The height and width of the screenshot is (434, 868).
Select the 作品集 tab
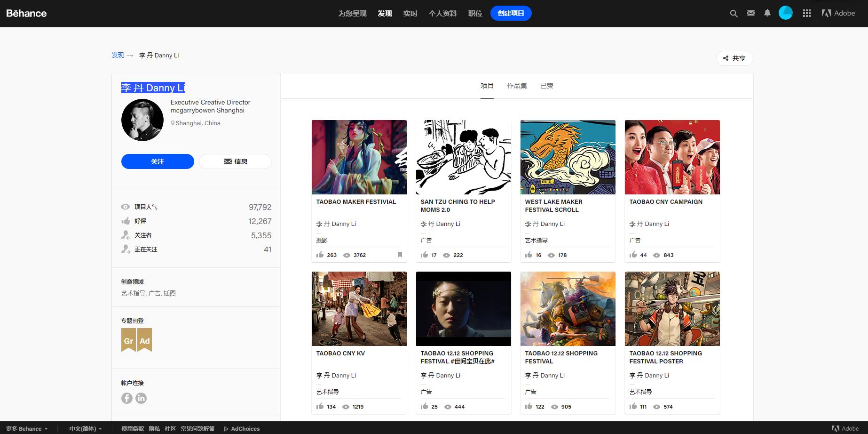tap(517, 86)
